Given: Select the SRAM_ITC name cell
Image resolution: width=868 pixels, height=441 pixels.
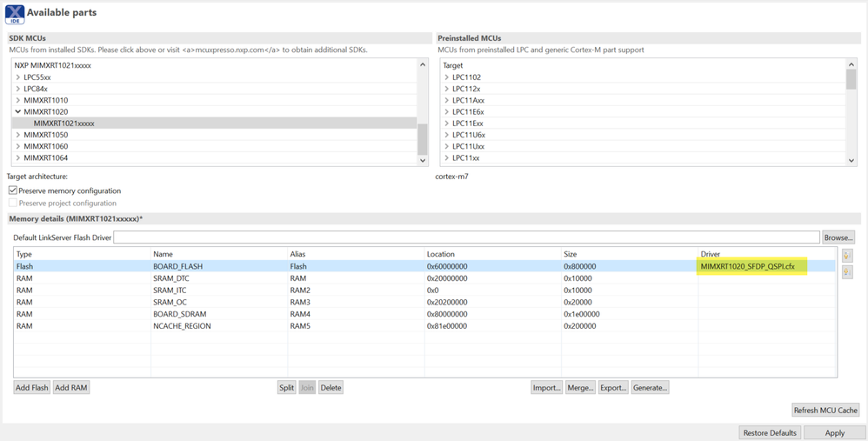Looking at the screenshot, I should [170, 290].
